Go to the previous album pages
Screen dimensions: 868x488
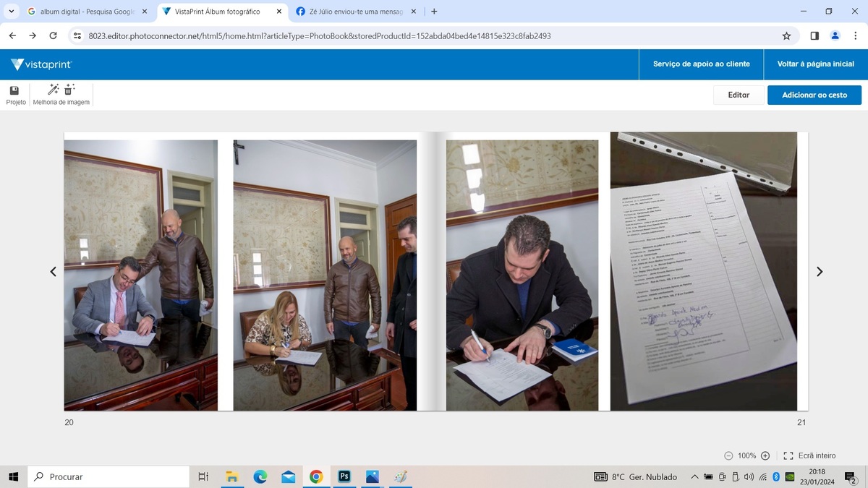point(53,272)
